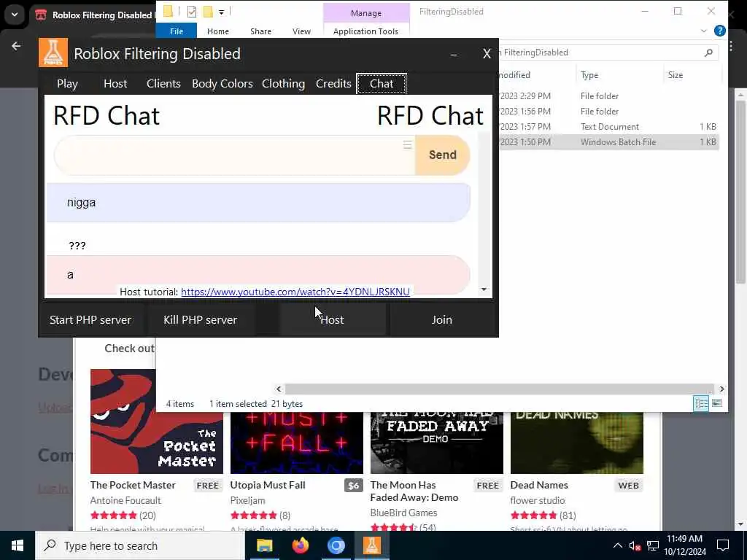Switch to the Credits tab

click(333, 84)
